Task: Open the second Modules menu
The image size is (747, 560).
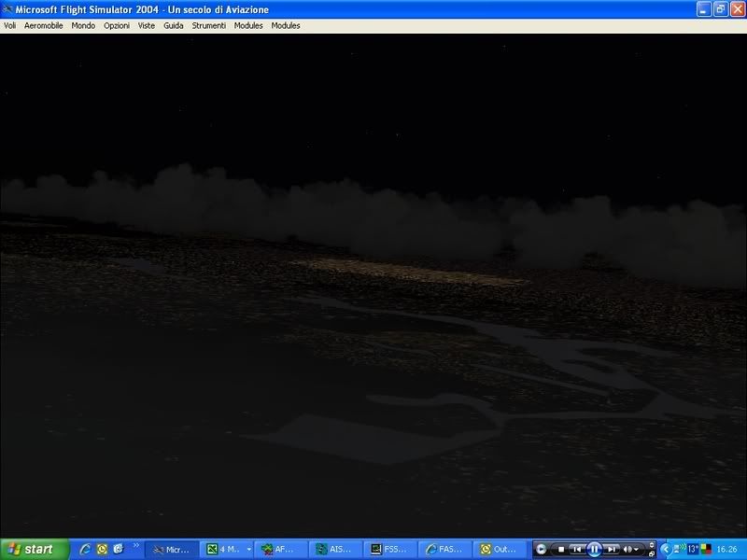Action: tap(286, 26)
